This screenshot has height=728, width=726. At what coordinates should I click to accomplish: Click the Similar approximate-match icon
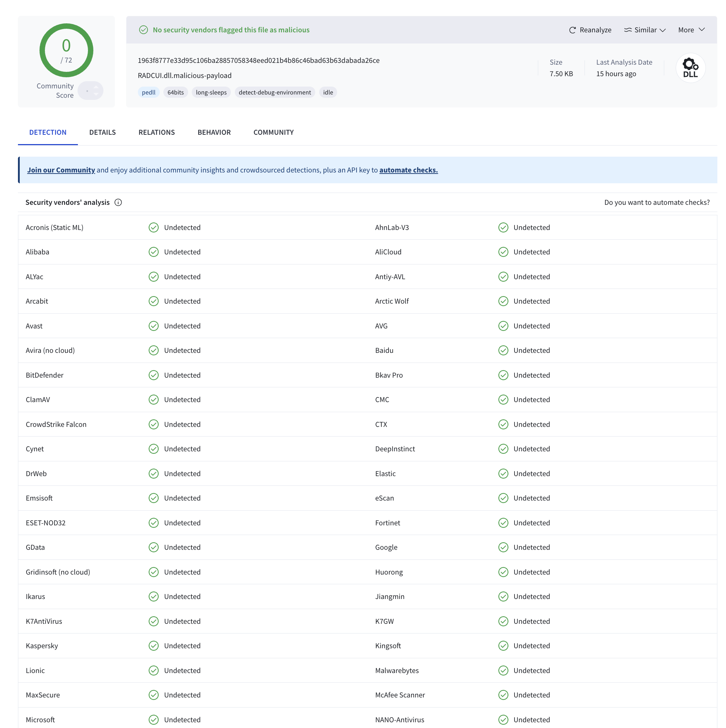[627, 30]
